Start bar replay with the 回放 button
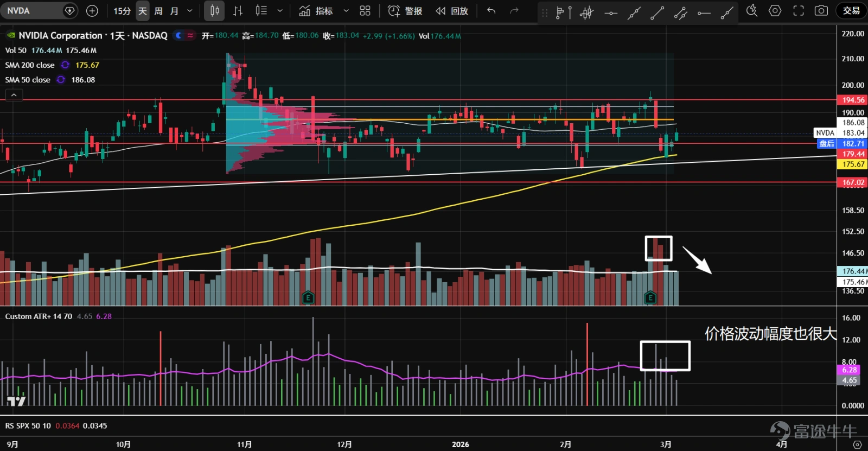The width and height of the screenshot is (868, 451). (x=452, y=11)
